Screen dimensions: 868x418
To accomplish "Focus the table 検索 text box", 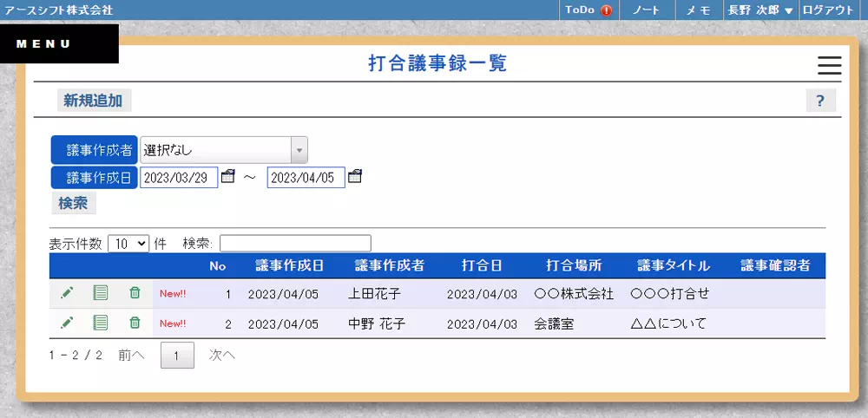I will (296, 244).
